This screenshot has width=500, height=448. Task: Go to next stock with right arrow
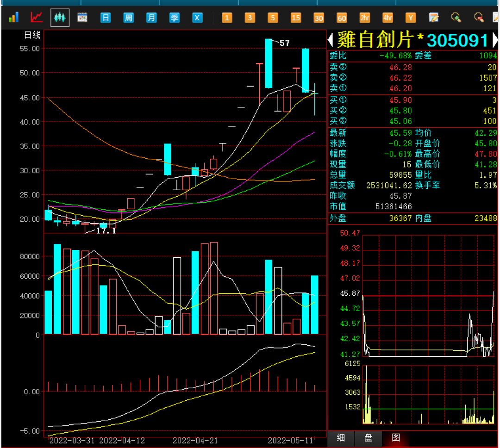(495, 40)
